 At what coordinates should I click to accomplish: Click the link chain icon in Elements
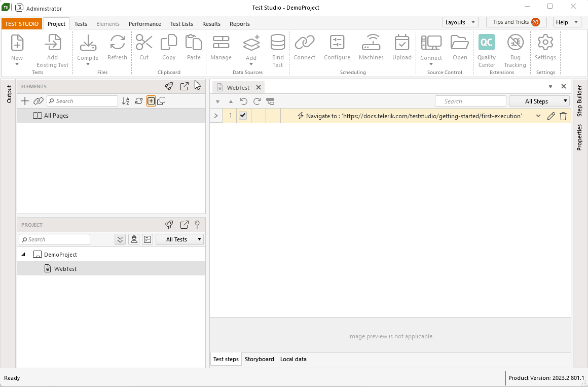(38, 101)
